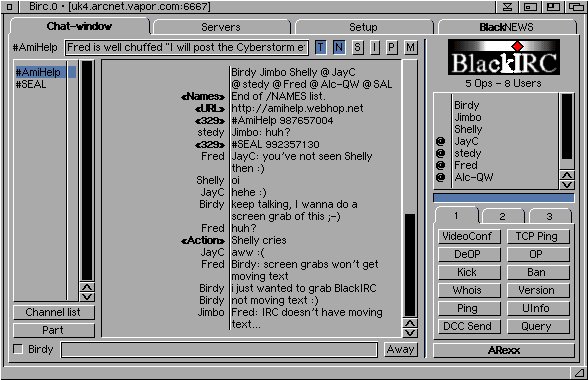Part the current channel

coord(54,330)
